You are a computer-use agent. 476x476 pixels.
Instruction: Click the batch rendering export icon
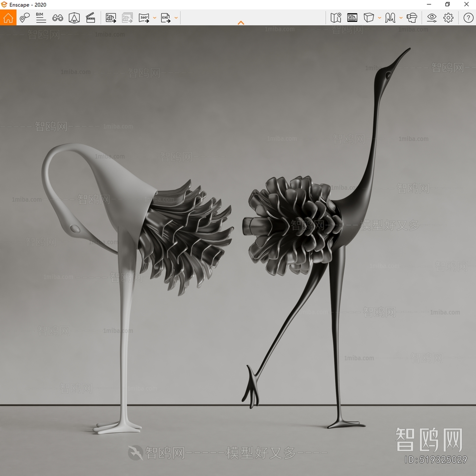point(127,18)
